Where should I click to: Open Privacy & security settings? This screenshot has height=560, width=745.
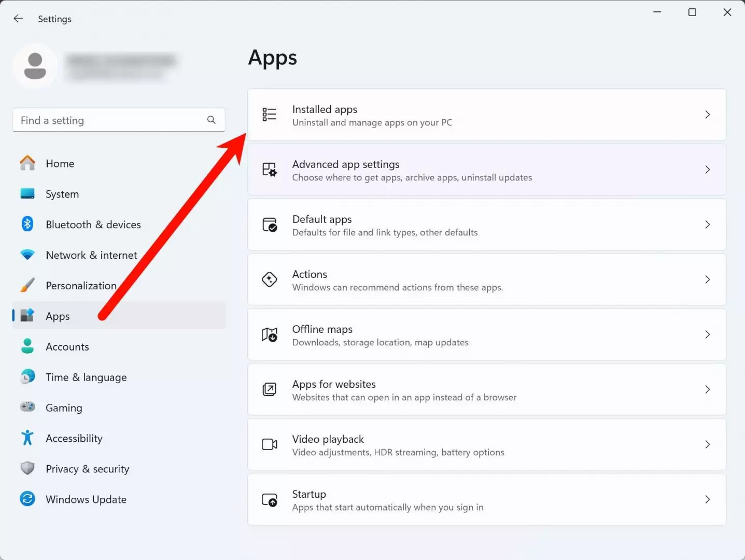(119, 469)
